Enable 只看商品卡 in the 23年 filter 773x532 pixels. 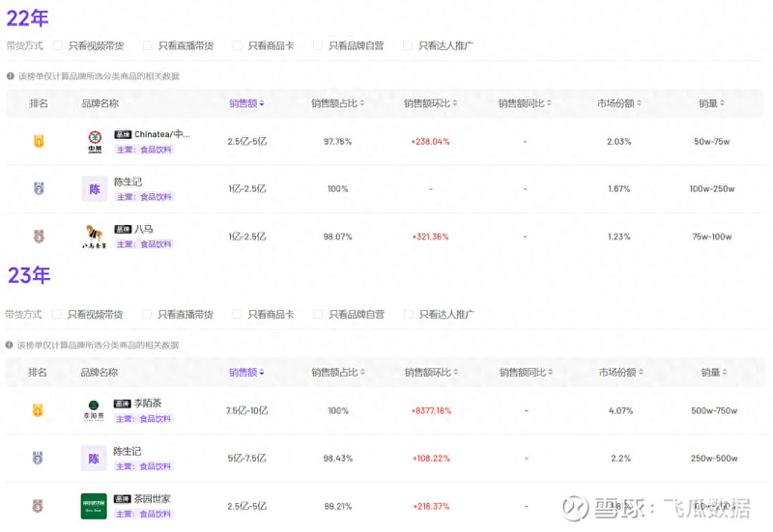coord(237,314)
